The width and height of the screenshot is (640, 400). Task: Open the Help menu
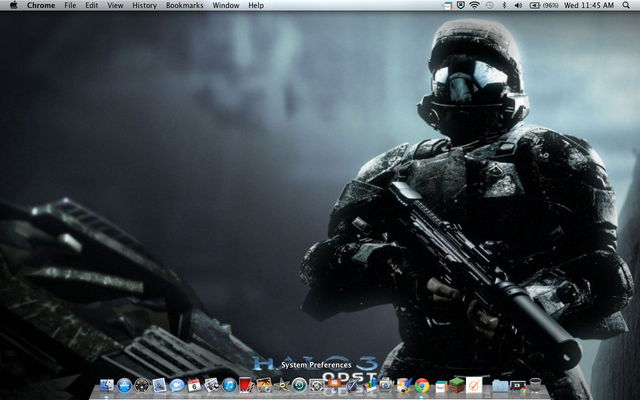click(256, 5)
